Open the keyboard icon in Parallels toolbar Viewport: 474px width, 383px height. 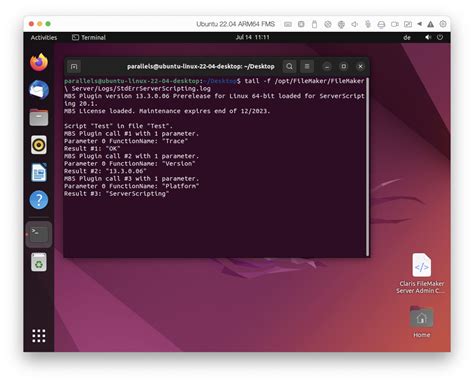288,24
